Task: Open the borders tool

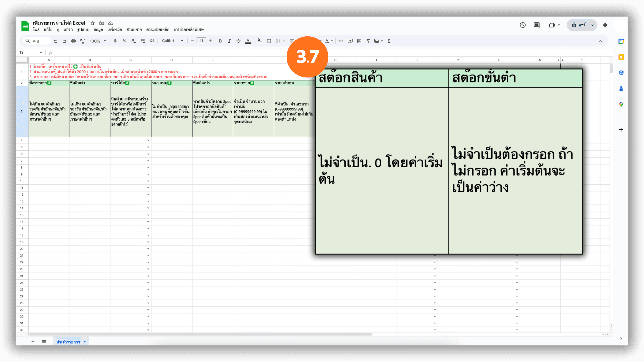Action: point(269,41)
